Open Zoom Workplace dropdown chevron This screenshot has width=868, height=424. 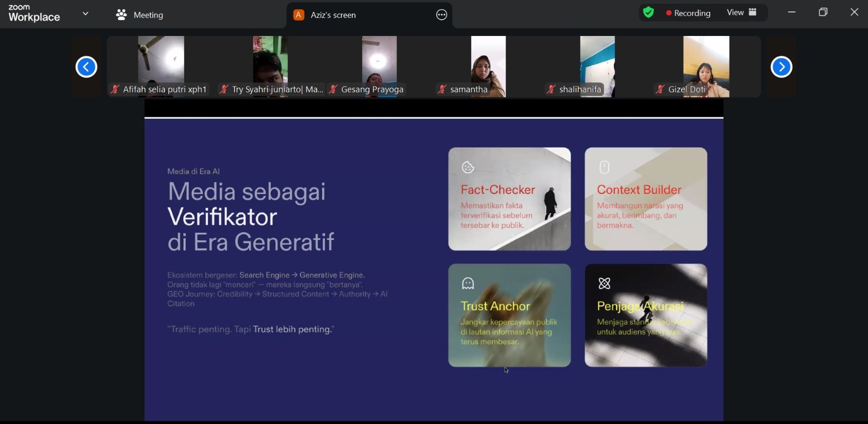[86, 14]
